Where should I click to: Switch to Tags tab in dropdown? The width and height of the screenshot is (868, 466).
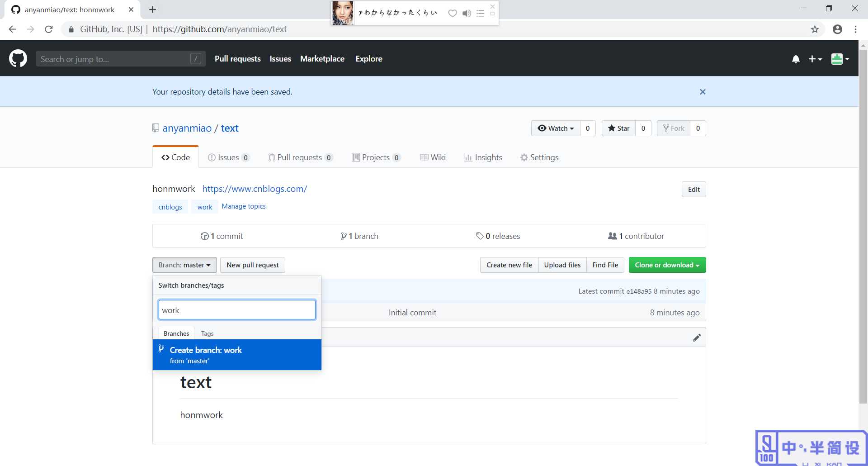[x=207, y=333]
